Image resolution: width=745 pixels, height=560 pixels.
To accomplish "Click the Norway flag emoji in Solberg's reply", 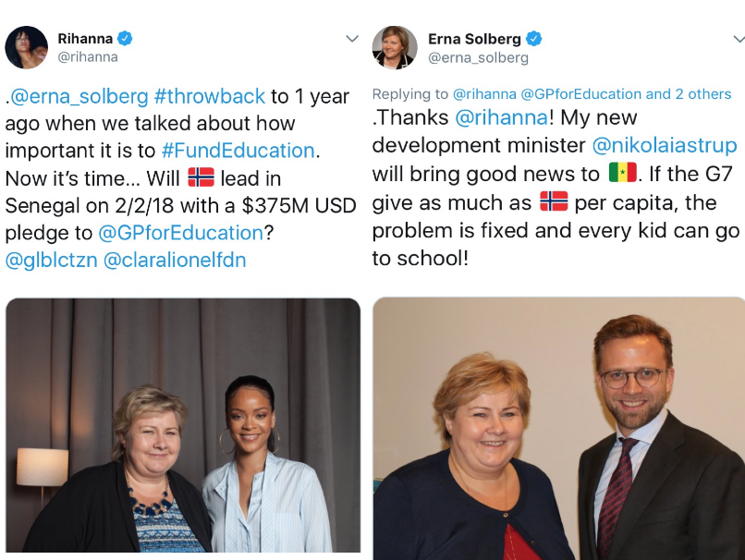I will tap(554, 203).
